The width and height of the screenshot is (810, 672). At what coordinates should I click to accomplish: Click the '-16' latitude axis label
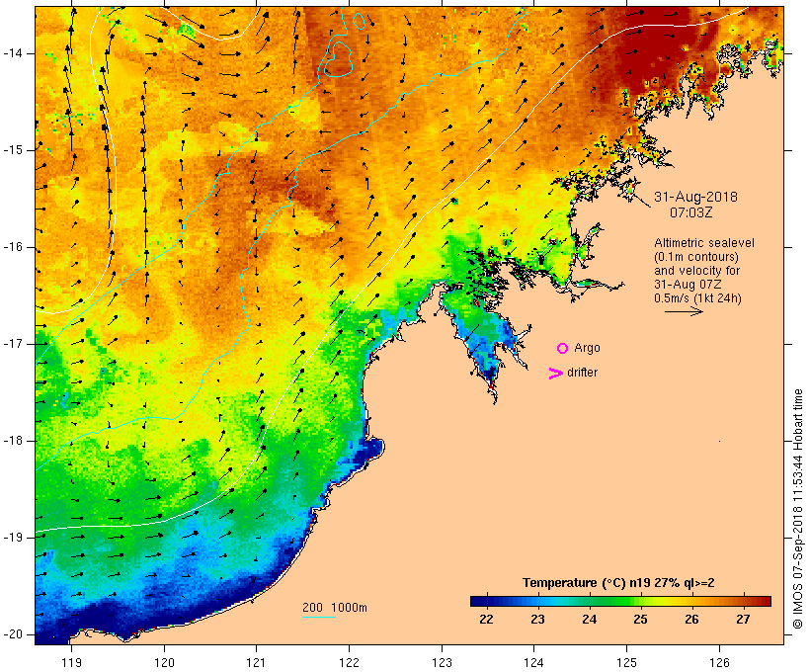click(x=13, y=247)
